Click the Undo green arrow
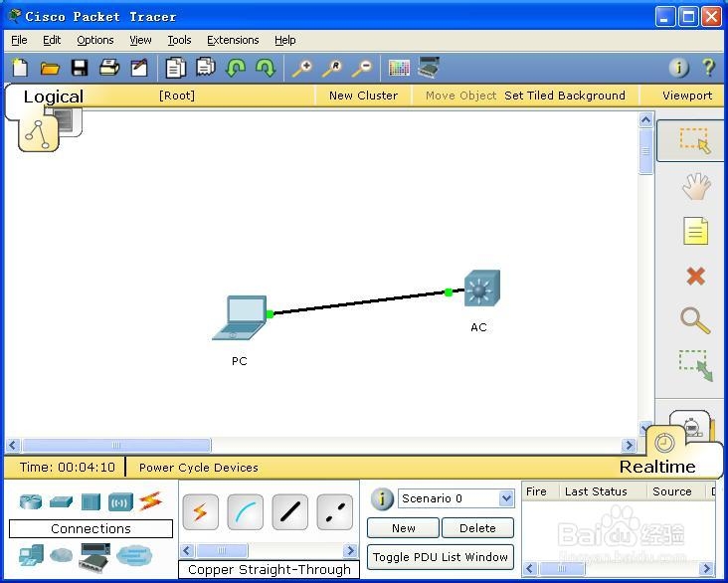Screen dimensions: 728x583 click(236, 68)
